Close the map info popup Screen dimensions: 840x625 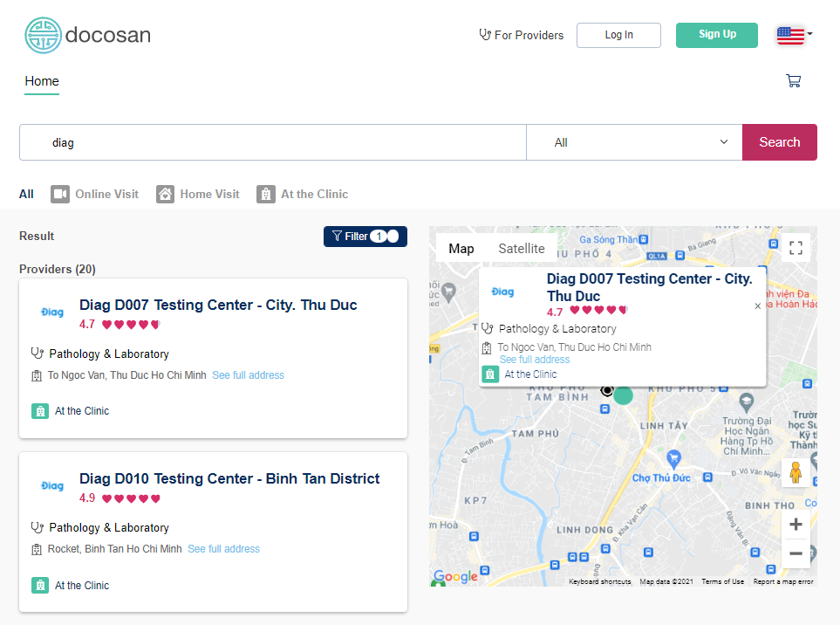[757, 306]
